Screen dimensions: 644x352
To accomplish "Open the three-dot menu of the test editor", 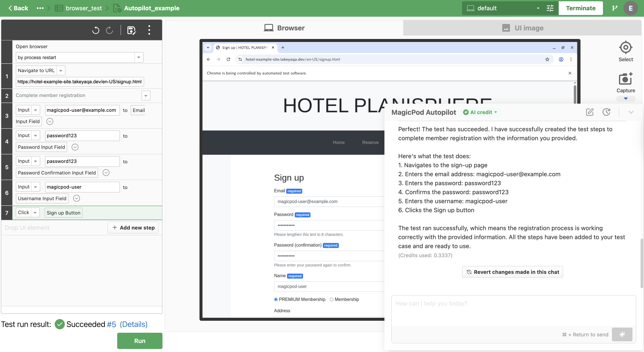I will pos(149,30).
